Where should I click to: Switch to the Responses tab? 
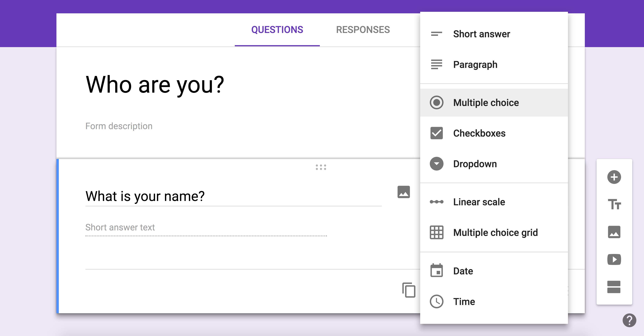click(x=363, y=30)
